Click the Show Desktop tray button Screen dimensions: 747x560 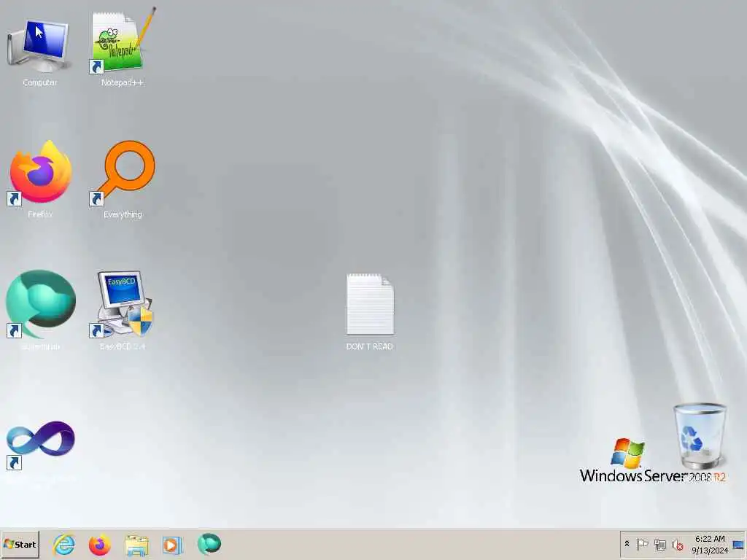point(739,544)
